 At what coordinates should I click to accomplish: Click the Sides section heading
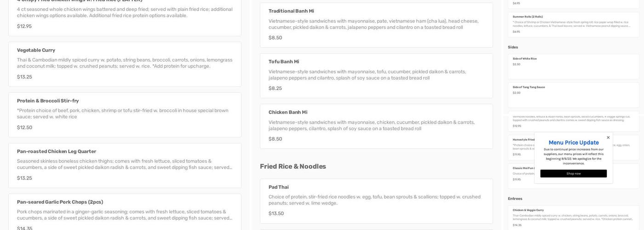[x=512, y=47]
